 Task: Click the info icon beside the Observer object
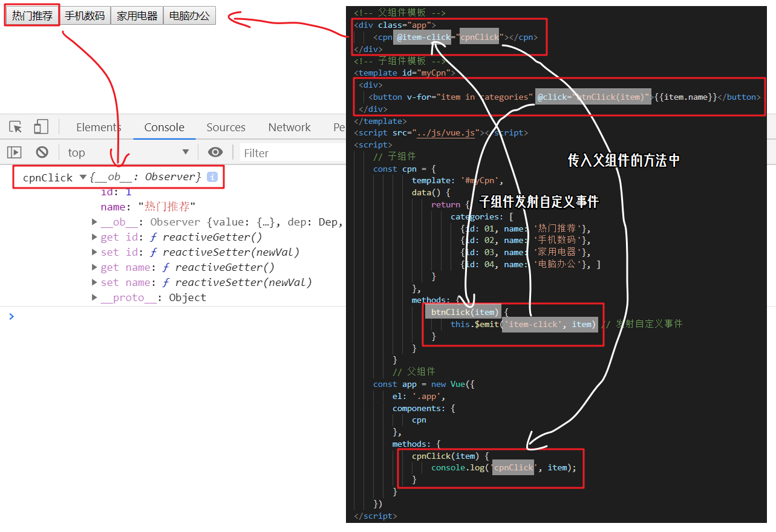click(212, 177)
